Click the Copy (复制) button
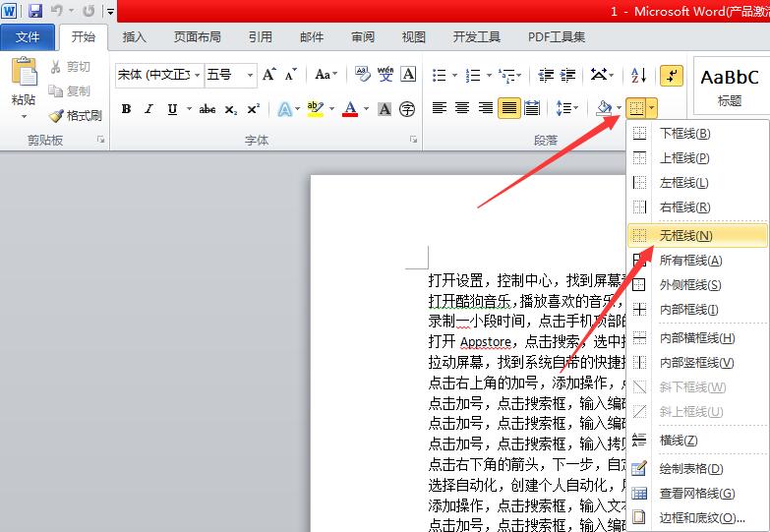 (x=70, y=90)
